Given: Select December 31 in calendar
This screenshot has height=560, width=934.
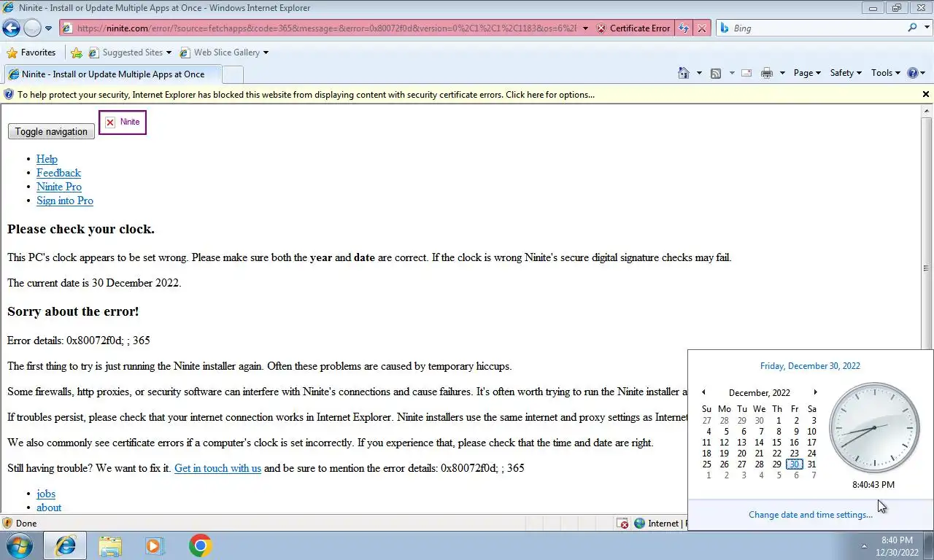Looking at the screenshot, I should click(x=811, y=464).
